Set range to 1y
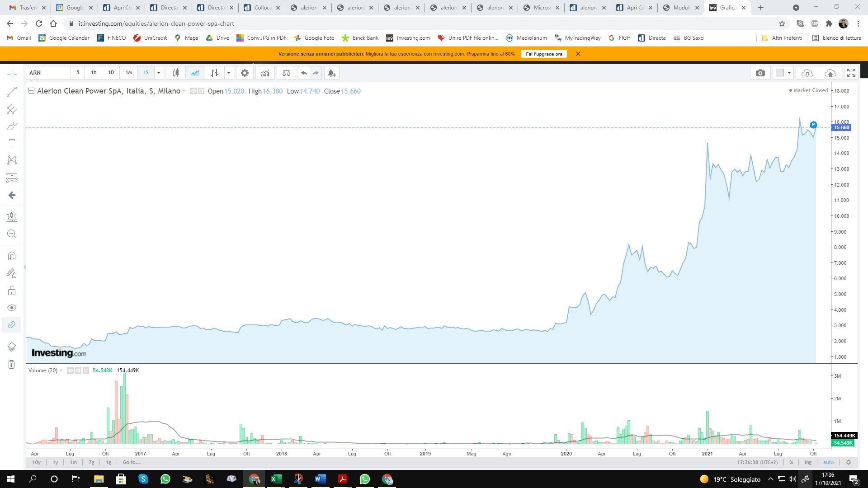 click(x=55, y=462)
